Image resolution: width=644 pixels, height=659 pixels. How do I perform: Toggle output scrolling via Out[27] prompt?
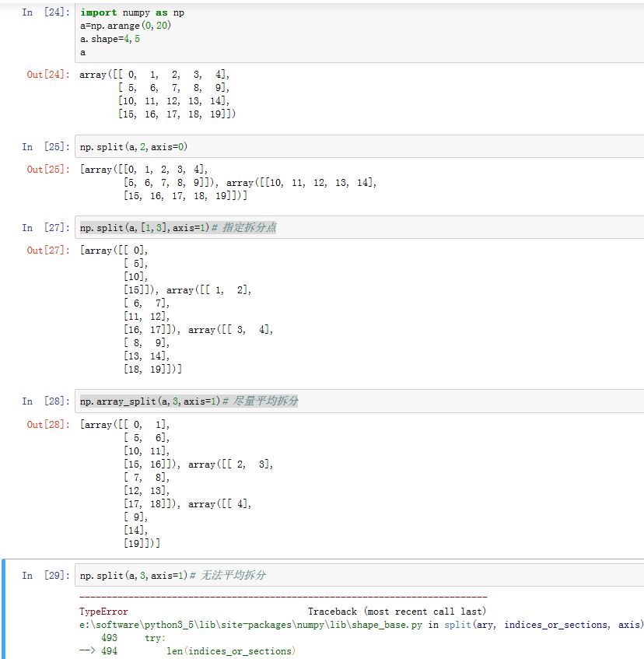click(x=47, y=251)
